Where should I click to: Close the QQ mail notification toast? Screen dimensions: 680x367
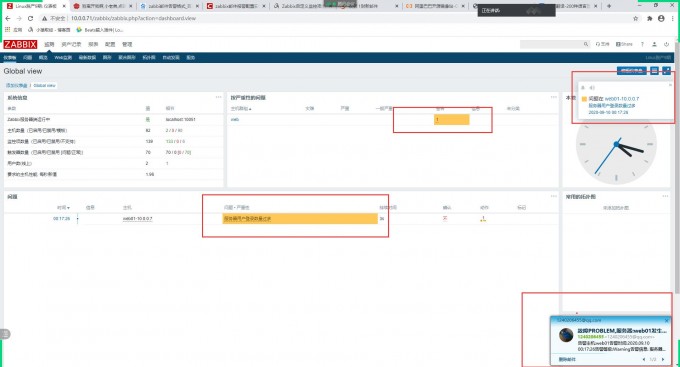click(667, 321)
